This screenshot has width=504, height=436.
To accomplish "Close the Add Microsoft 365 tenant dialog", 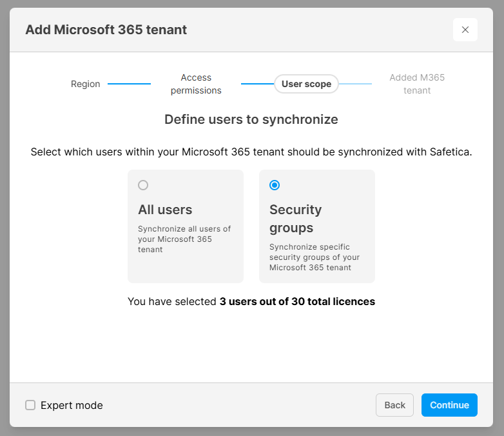I will (465, 30).
